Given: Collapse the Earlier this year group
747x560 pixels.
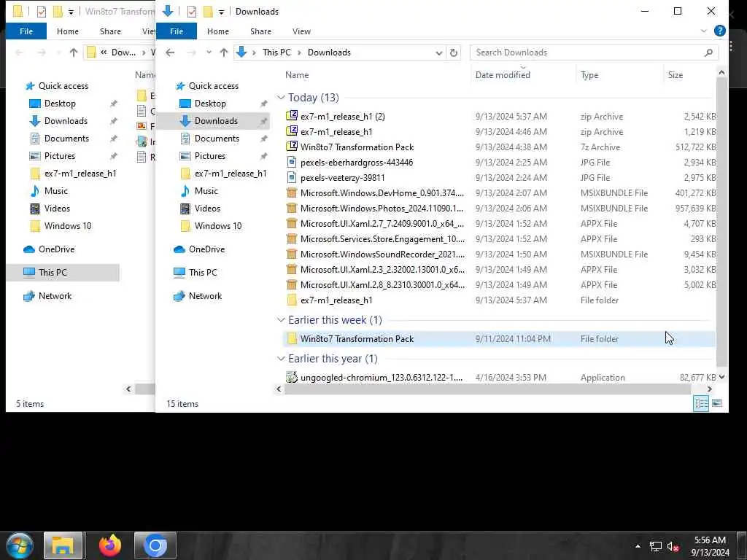Looking at the screenshot, I should coord(281,359).
